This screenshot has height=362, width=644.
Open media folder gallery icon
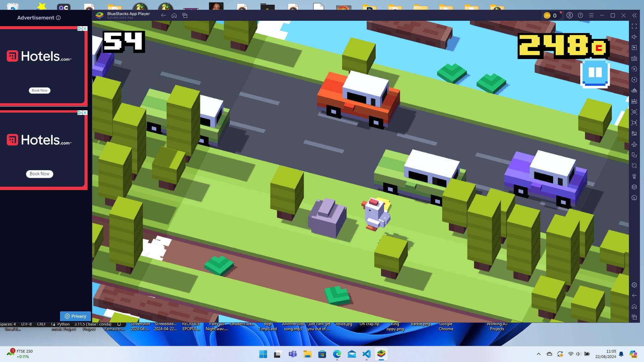[634, 133]
